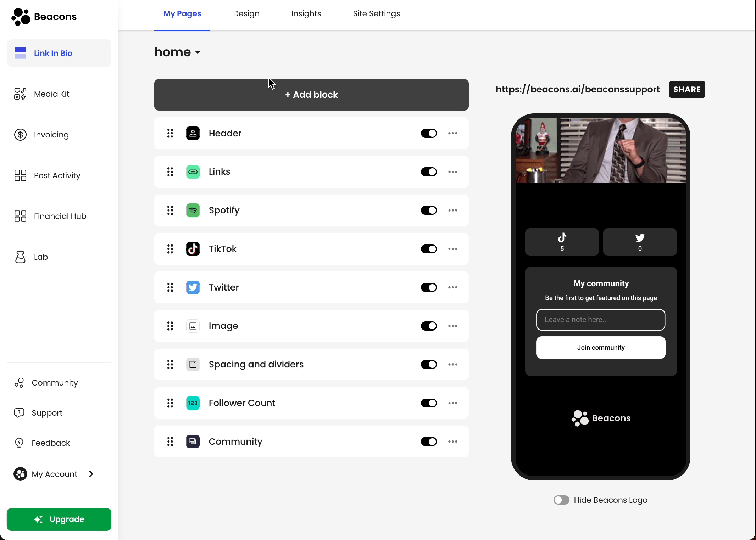
Task: Click the Community sidebar people icon
Action: point(19,383)
